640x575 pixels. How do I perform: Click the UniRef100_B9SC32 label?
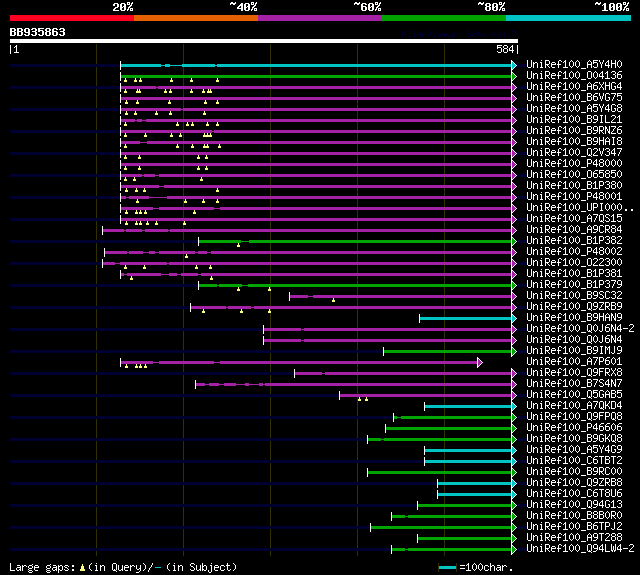coord(574,296)
